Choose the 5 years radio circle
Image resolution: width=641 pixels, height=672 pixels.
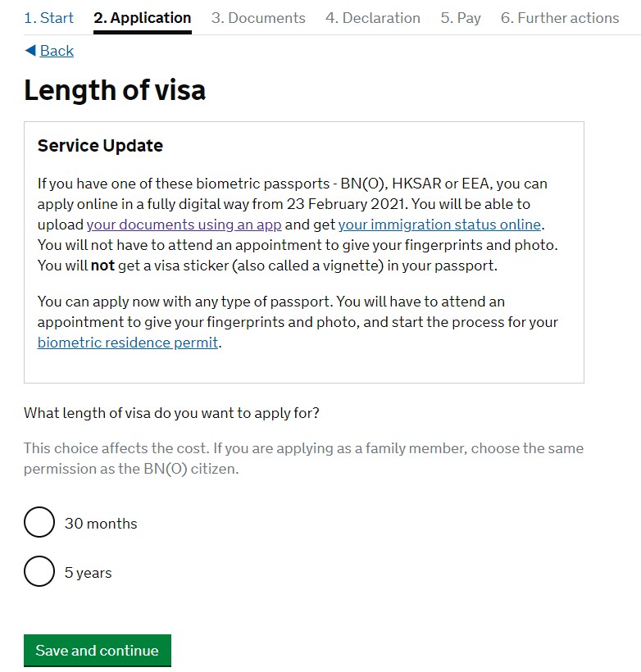39,572
